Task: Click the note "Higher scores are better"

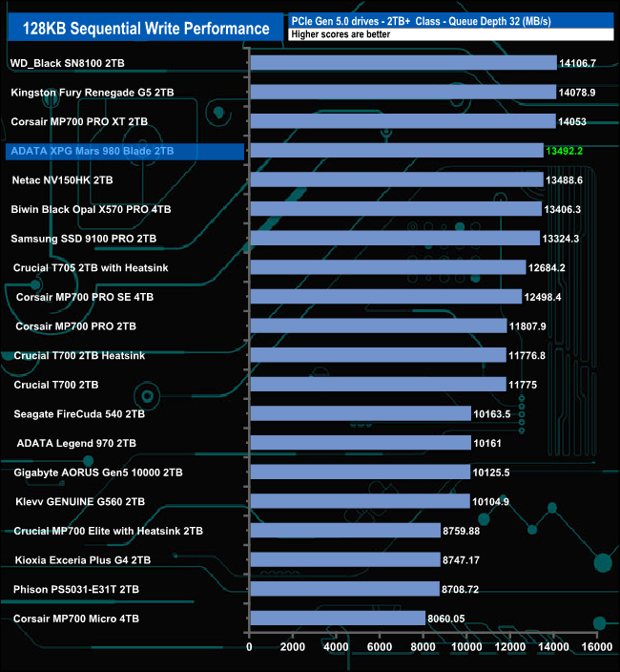Action: 341,34
